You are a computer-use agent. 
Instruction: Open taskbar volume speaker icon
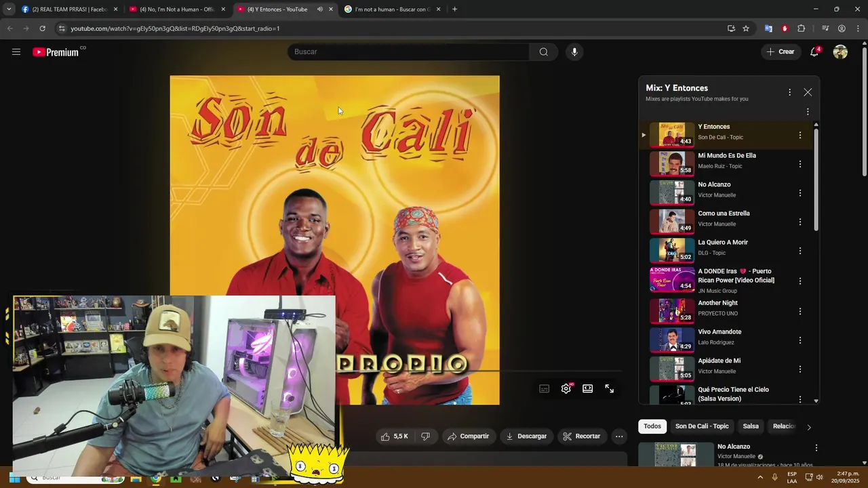819,478
